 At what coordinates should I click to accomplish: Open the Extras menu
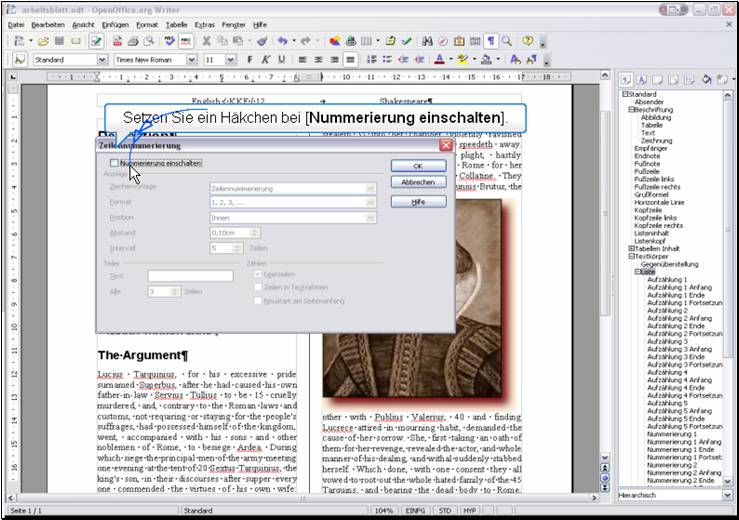coord(204,23)
